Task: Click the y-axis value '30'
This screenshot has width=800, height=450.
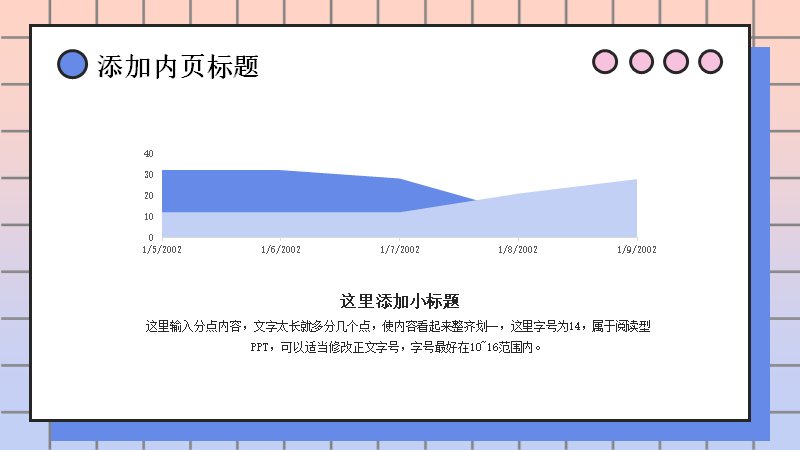Action: [x=148, y=174]
